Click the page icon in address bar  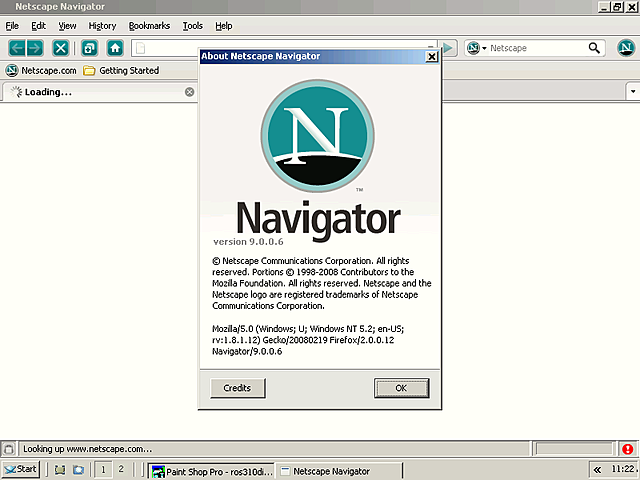pyautogui.click(x=140, y=48)
